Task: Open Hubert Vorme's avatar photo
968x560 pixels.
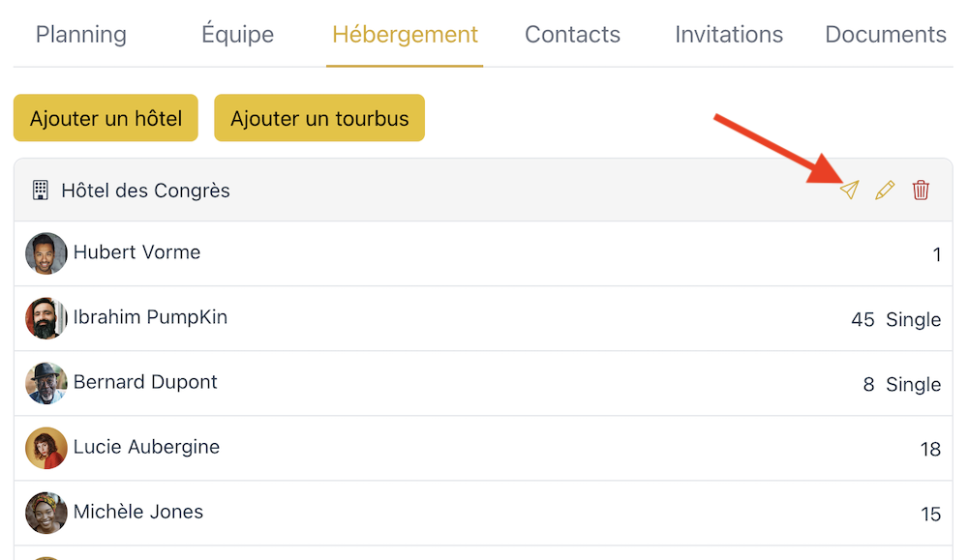Action: pos(45,252)
